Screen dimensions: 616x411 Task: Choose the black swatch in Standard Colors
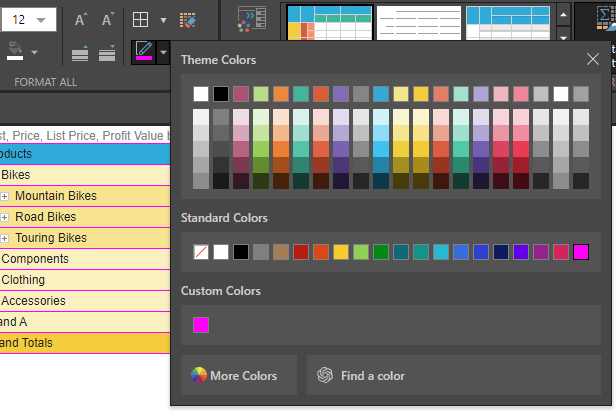tap(241, 252)
